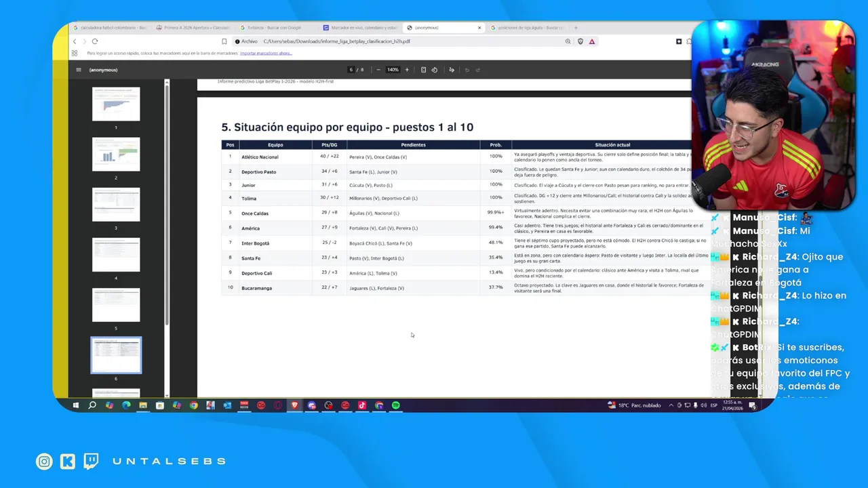Click the page number field showing 6

click(x=351, y=70)
